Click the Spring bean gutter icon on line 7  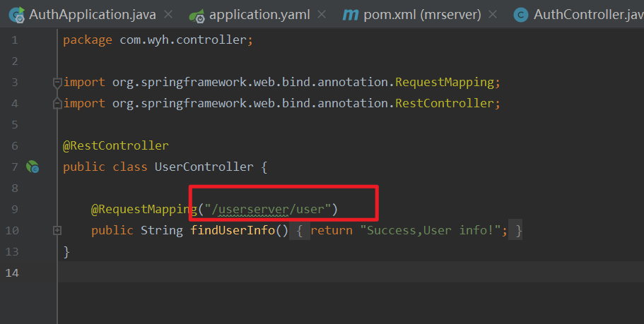(x=33, y=167)
